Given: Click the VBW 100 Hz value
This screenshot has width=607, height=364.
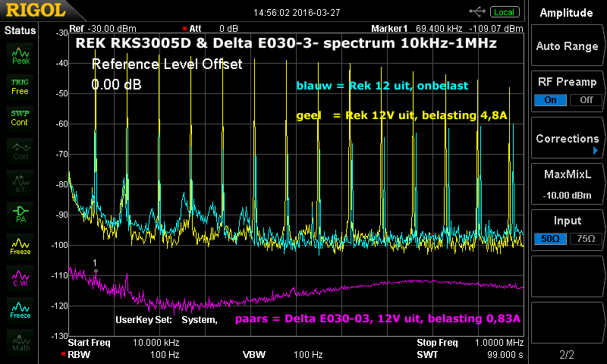Looking at the screenshot, I should 308,354.
